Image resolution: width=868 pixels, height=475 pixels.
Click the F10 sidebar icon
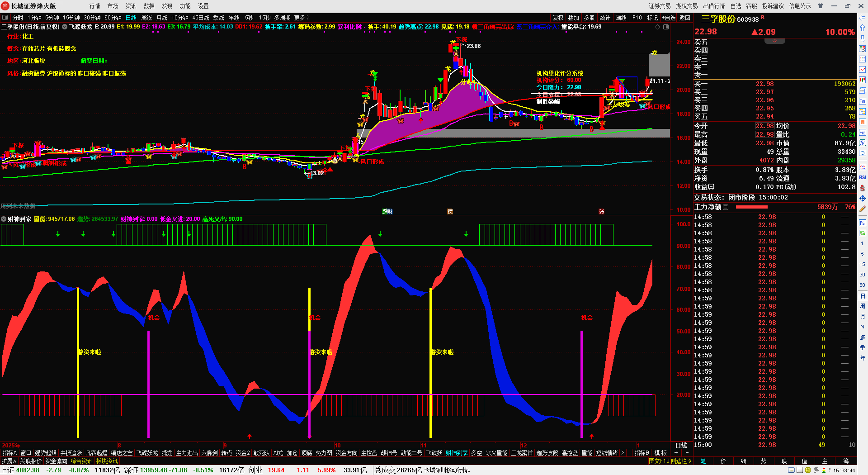[x=863, y=101]
